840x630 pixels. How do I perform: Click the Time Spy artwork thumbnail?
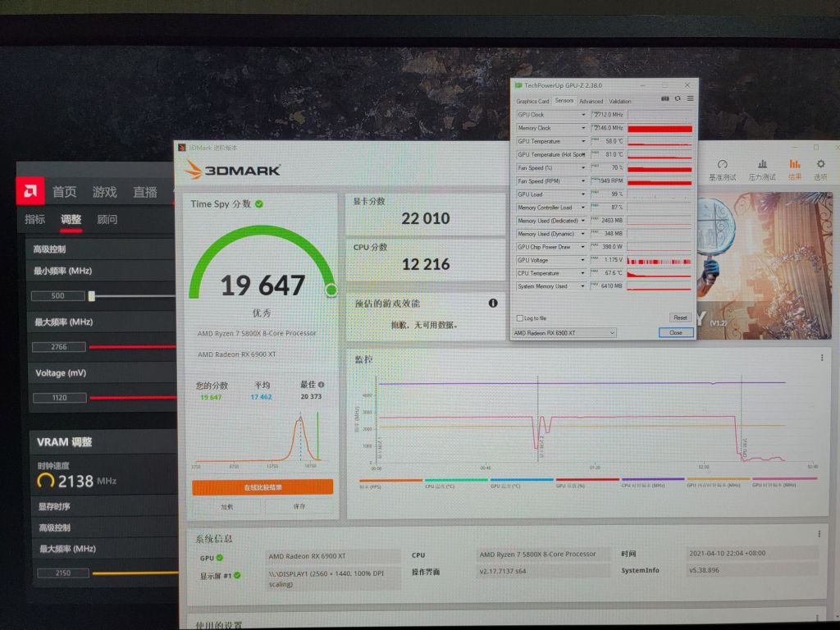point(765,265)
